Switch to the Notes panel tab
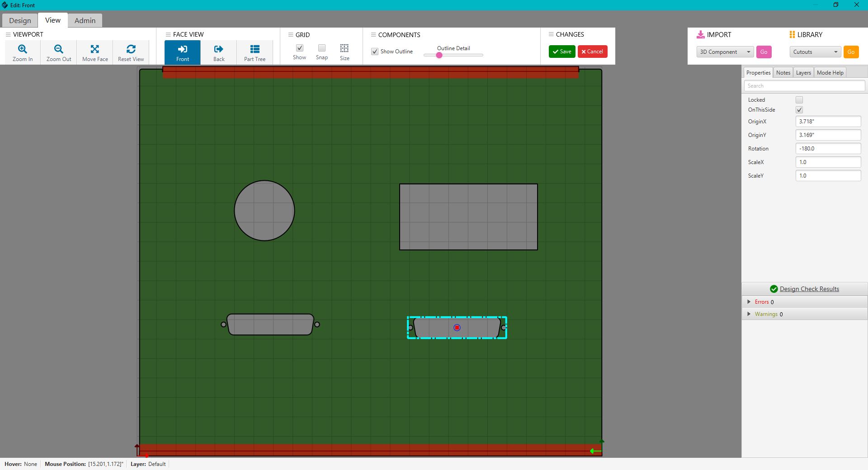The height and width of the screenshot is (470, 868). (x=783, y=73)
